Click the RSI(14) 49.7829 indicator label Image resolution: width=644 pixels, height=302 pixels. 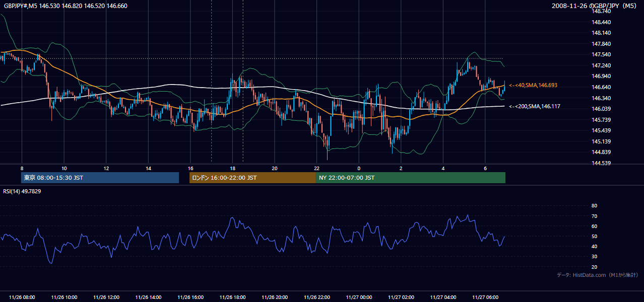(22, 191)
